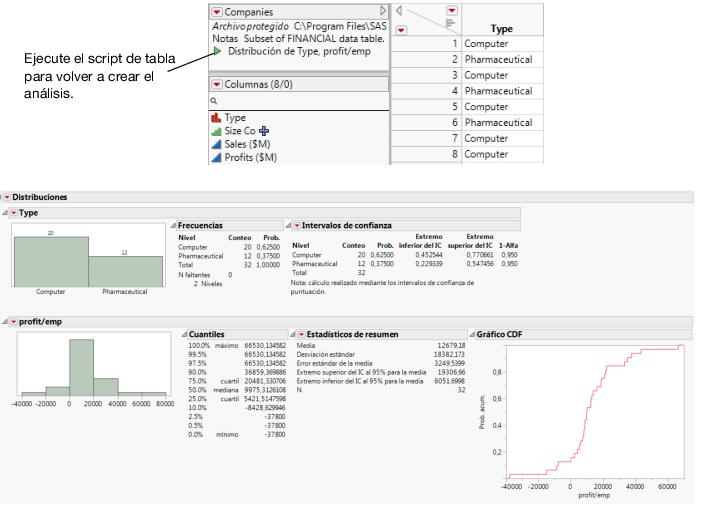Open the profit/emp red triangle menu

[14, 322]
